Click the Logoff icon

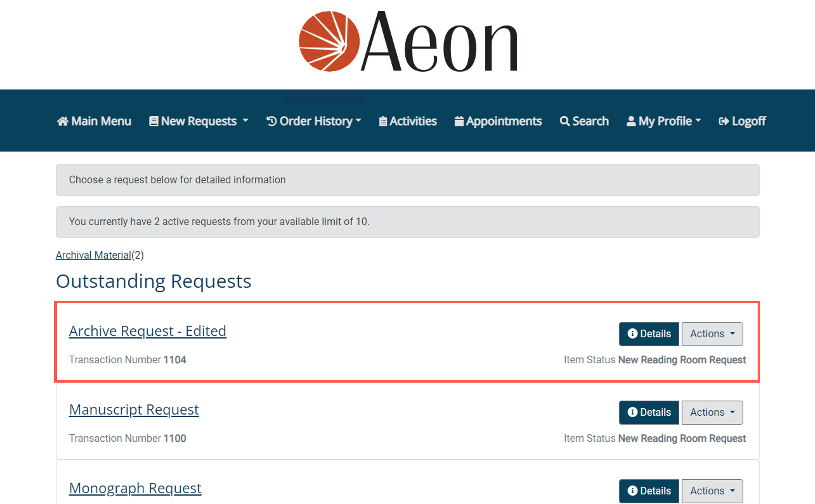click(724, 121)
